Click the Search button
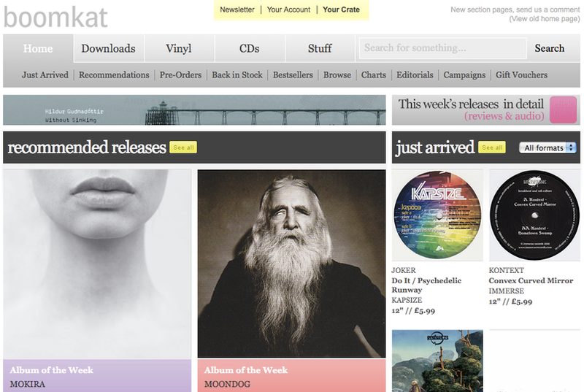The width and height of the screenshot is (584, 392). point(550,48)
